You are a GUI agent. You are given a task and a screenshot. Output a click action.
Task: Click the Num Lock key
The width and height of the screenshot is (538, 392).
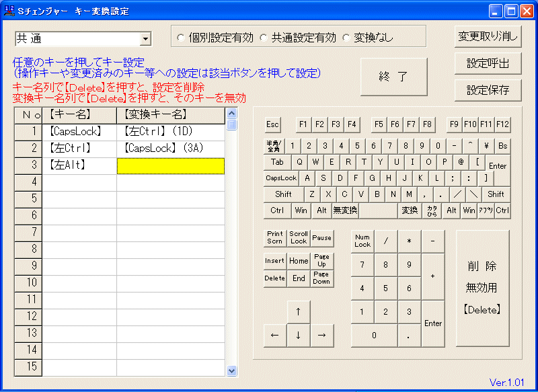[x=362, y=241]
